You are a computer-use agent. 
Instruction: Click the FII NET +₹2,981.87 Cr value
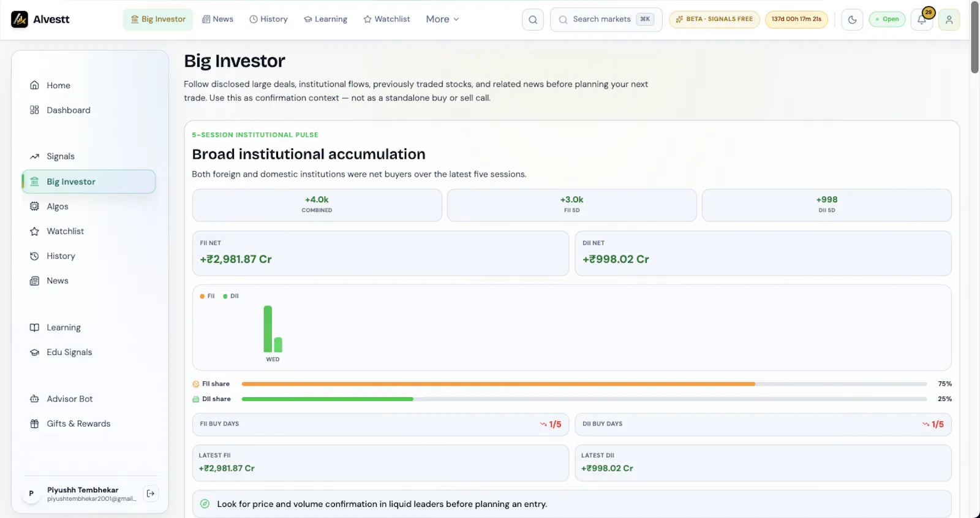click(236, 259)
